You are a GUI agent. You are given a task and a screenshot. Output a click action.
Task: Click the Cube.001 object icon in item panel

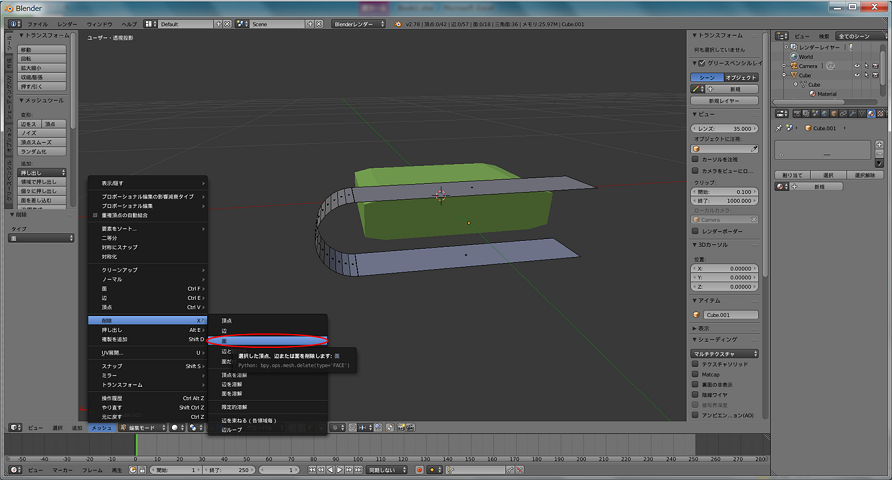(x=698, y=314)
